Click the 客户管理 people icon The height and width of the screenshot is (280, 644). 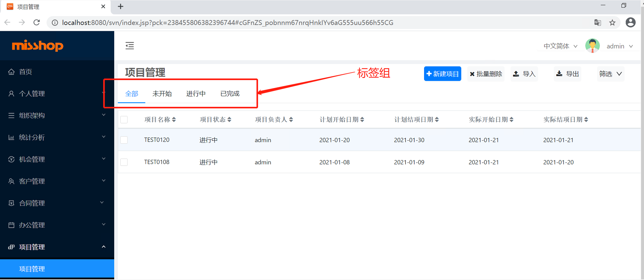[11, 181]
